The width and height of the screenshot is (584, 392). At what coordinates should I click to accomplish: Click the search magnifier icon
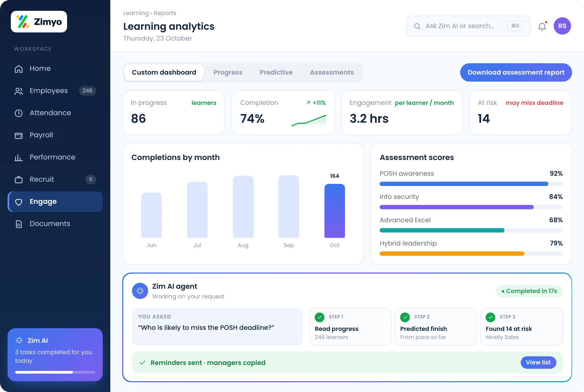(x=417, y=26)
